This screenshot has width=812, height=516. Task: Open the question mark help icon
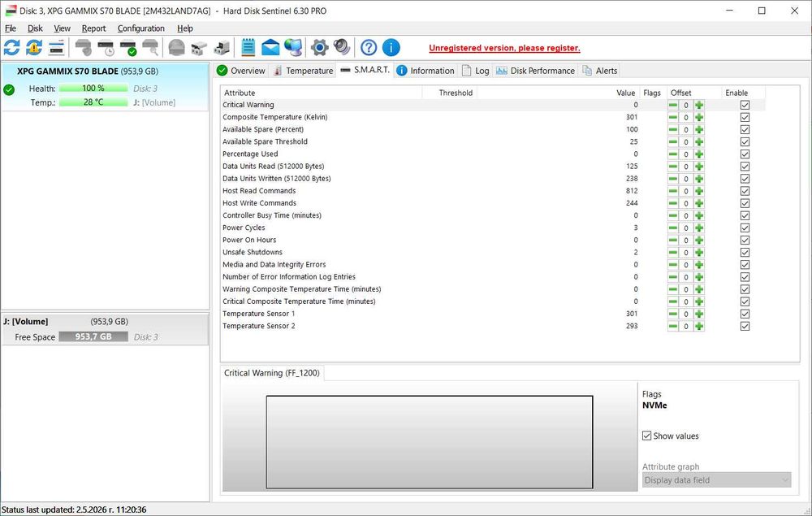pos(369,48)
